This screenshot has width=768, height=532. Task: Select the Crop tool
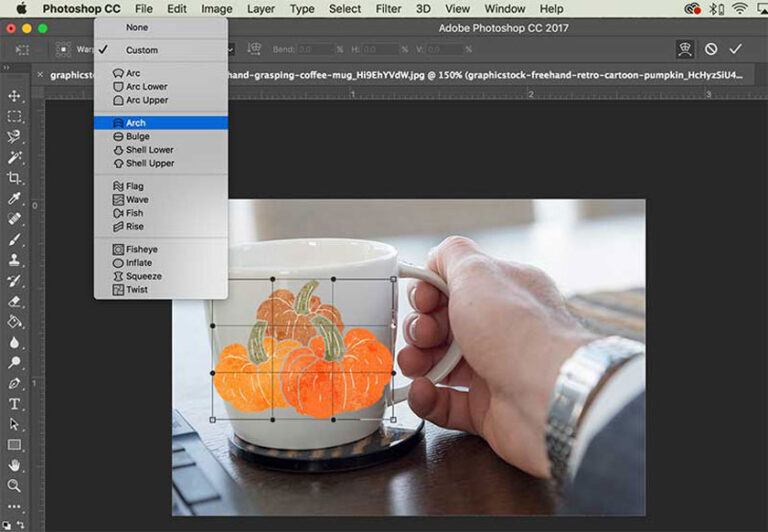(x=15, y=178)
